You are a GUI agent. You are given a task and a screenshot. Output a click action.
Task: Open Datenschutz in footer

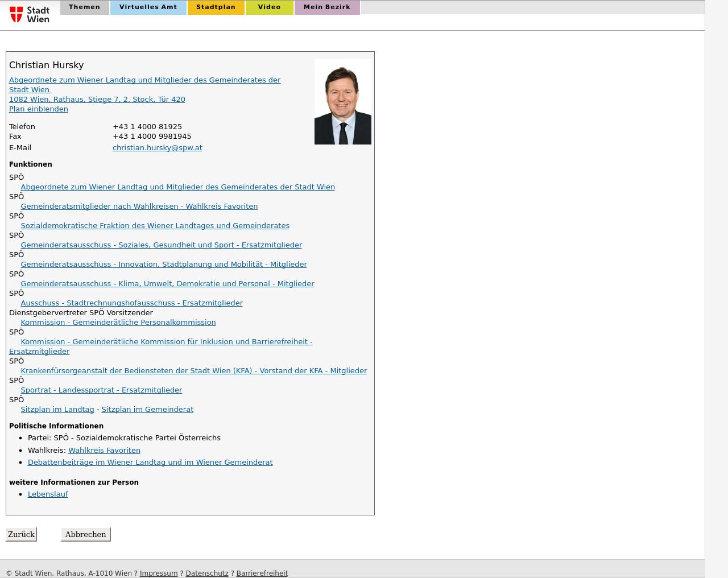207,573
